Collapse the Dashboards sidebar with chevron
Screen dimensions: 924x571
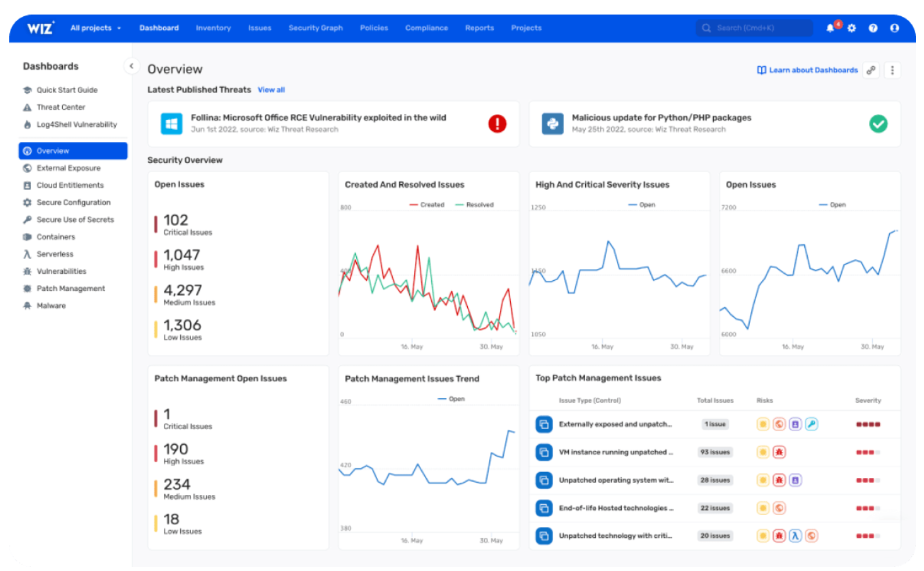point(131,66)
